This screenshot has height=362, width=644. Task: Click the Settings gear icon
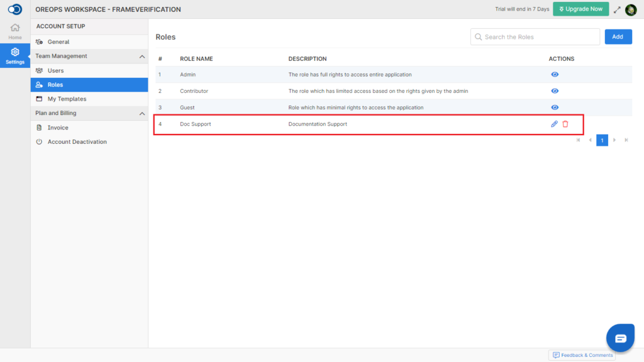pos(15,52)
